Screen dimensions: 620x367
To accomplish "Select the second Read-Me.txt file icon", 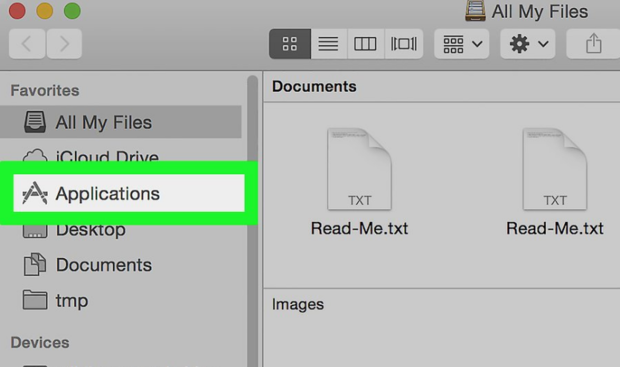I will (554, 169).
